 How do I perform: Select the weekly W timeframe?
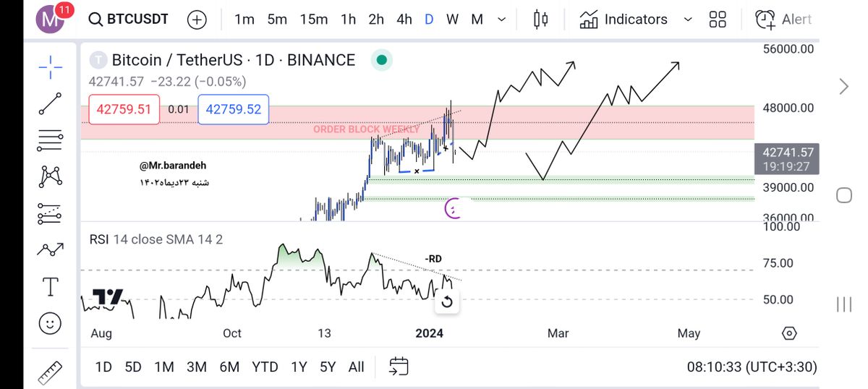coord(453,20)
